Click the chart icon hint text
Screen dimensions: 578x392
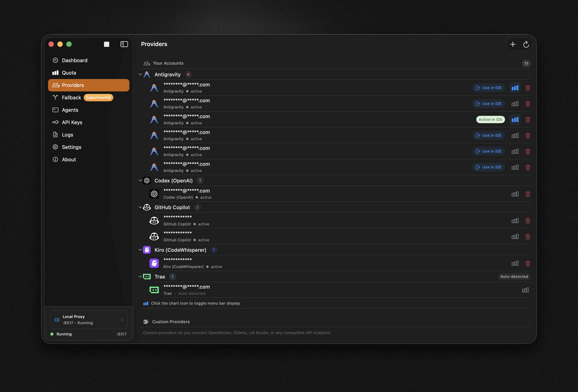[195, 303]
